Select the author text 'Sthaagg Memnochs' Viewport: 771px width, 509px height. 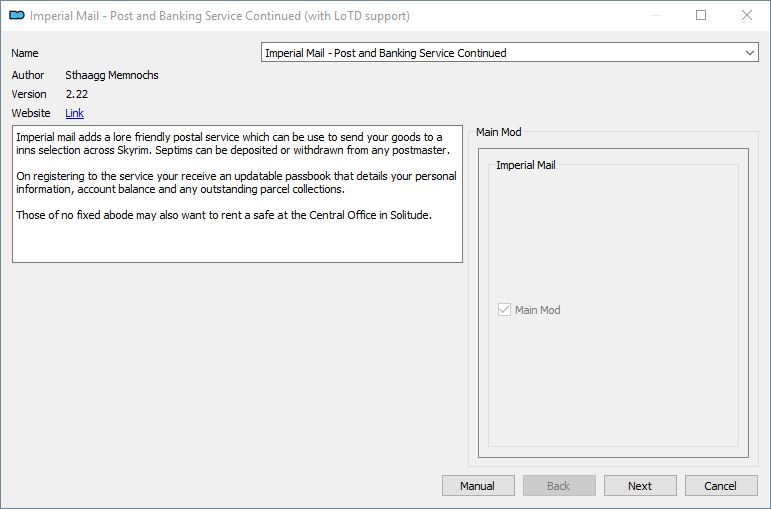(112, 75)
